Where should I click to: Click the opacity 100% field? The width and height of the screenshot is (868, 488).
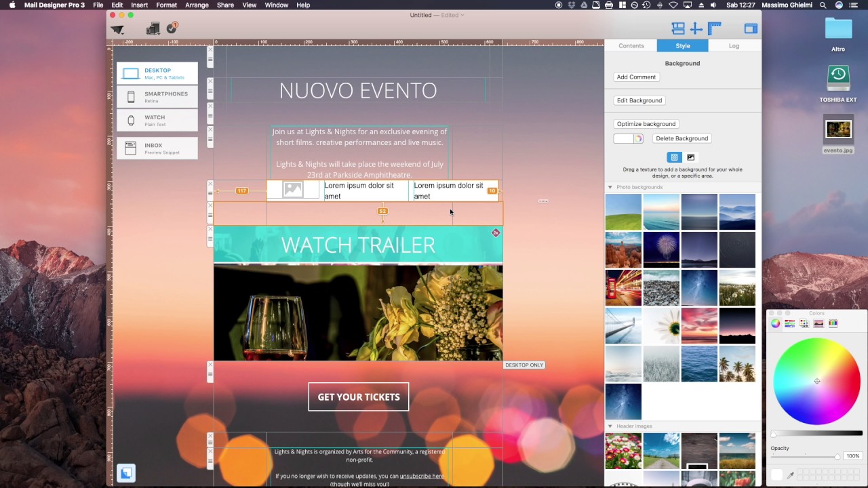[852, 456]
